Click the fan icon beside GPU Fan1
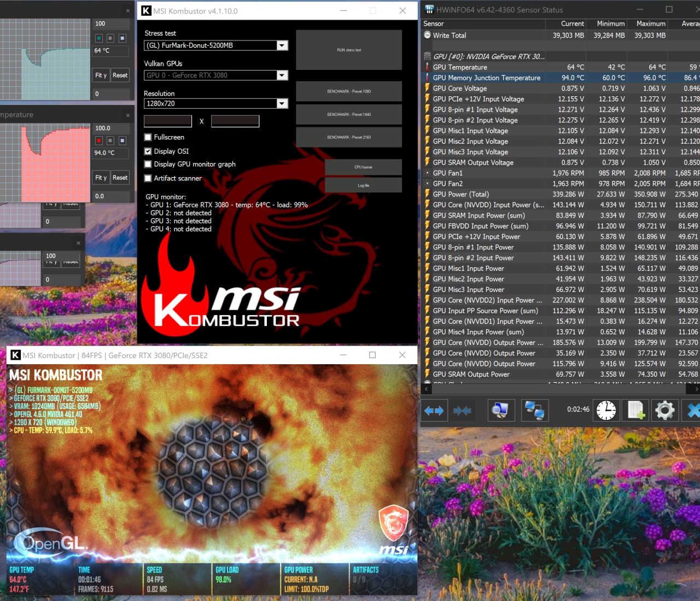Screen dimensions: 700x601 427,173
